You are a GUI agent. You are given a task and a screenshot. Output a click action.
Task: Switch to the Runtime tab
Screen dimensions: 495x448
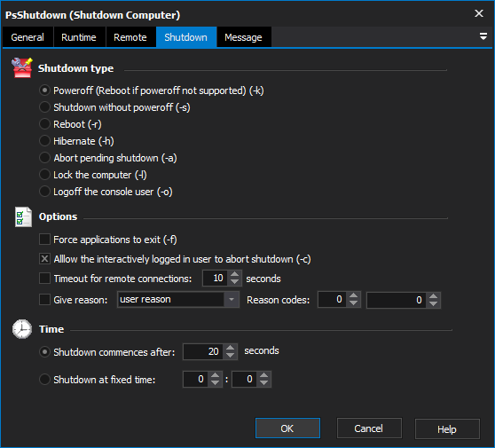tap(79, 37)
